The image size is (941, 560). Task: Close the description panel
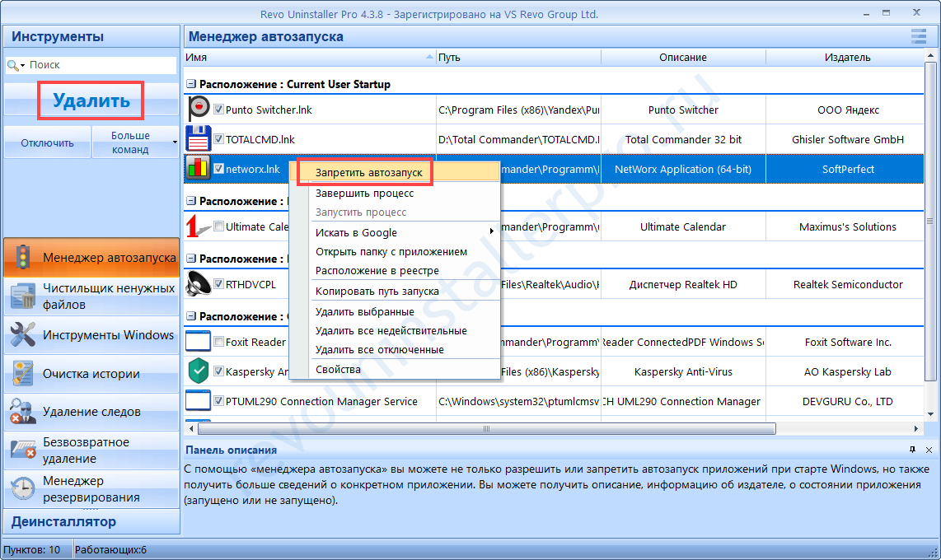click(929, 450)
